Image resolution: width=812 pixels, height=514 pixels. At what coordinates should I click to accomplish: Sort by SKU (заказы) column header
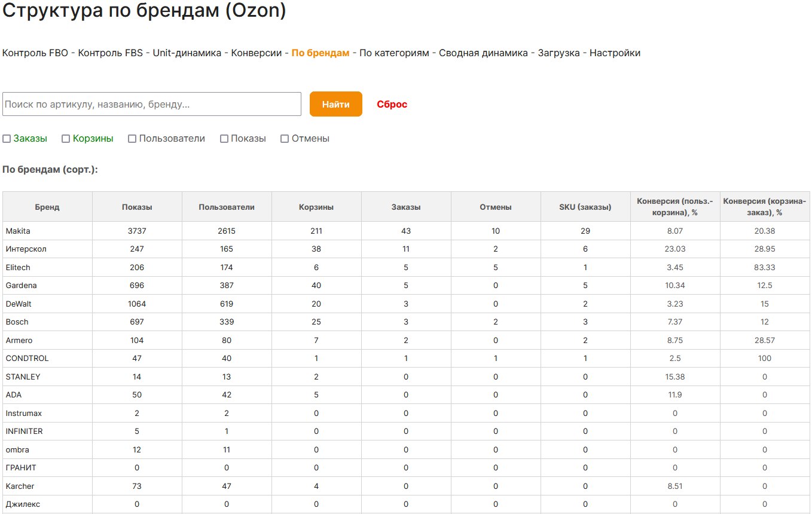pyautogui.click(x=585, y=207)
